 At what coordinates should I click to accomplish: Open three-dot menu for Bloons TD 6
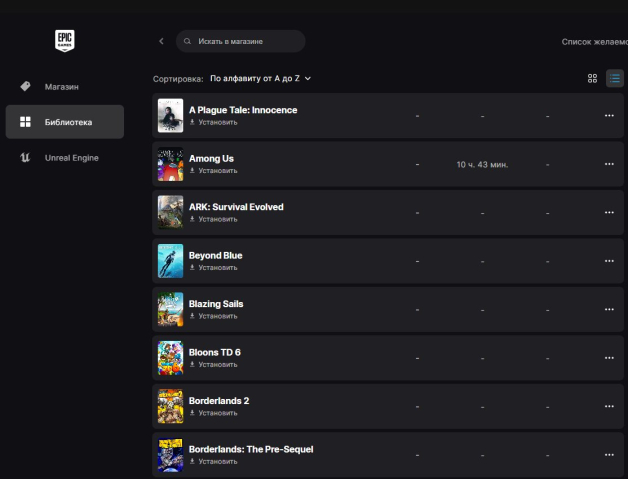(609, 357)
